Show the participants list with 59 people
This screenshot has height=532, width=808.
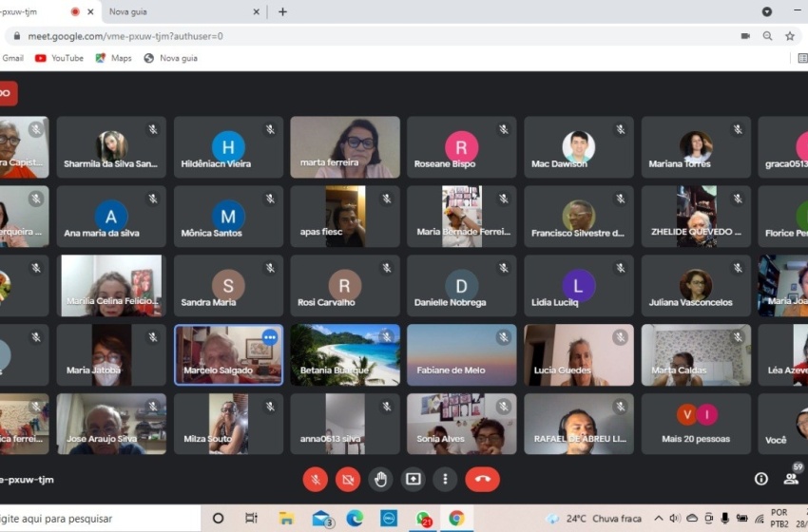click(792, 479)
